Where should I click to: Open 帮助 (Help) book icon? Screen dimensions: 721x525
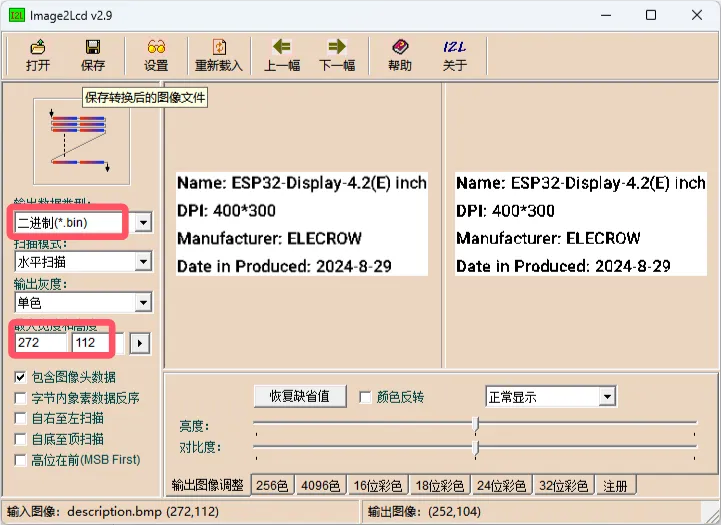click(399, 47)
